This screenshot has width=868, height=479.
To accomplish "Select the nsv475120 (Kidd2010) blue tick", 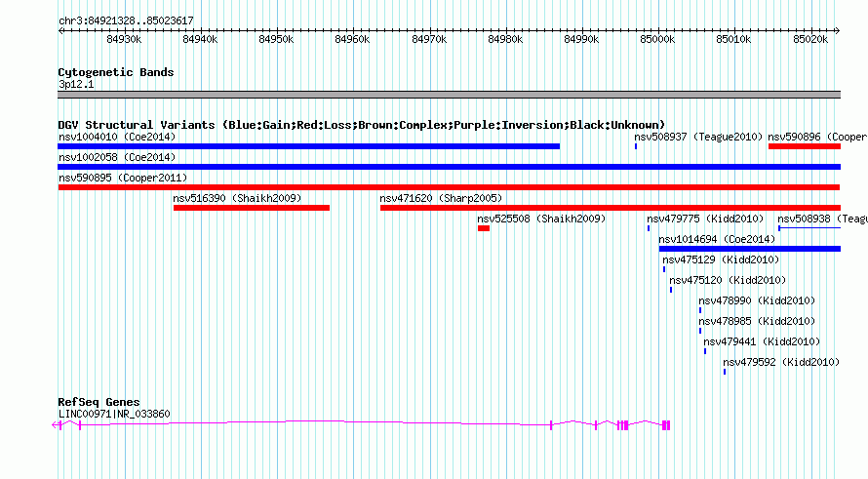I will tap(671, 290).
